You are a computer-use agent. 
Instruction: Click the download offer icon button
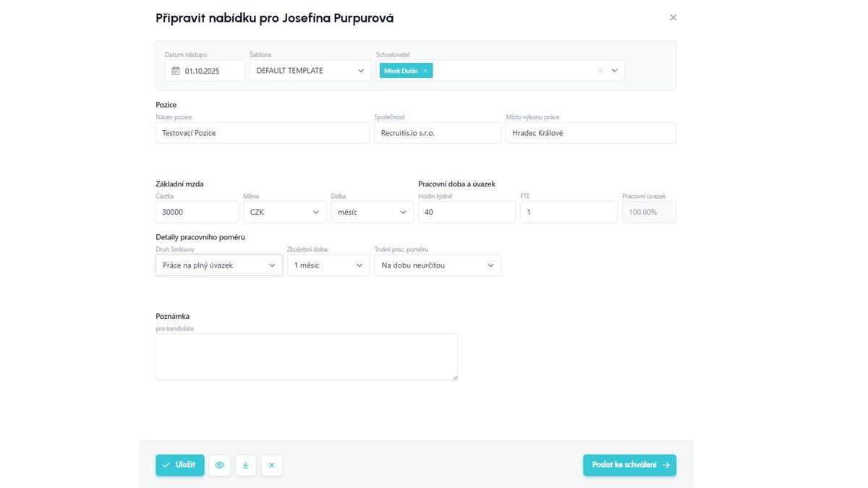click(x=245, y=465)
